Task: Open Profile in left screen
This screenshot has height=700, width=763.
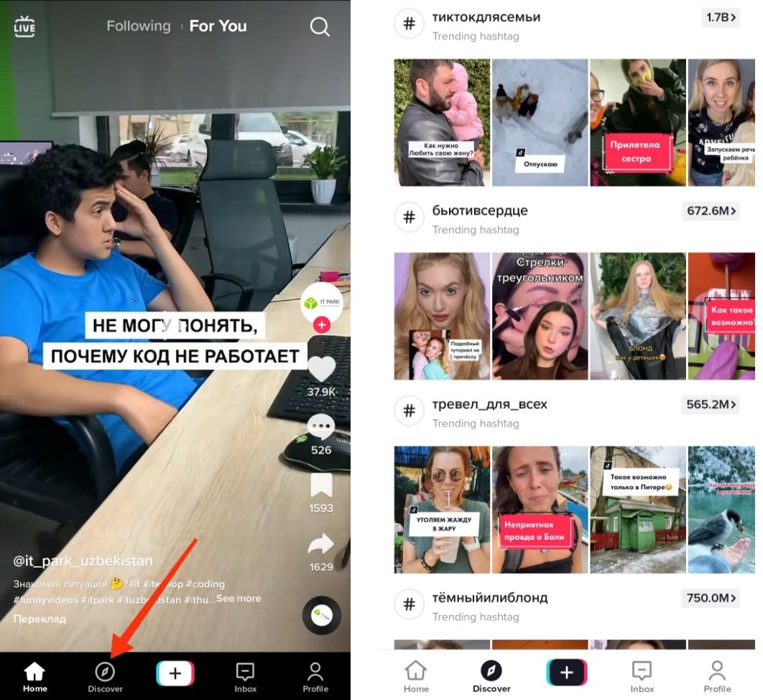Action: pyautogui.click(x=315, y=676)
